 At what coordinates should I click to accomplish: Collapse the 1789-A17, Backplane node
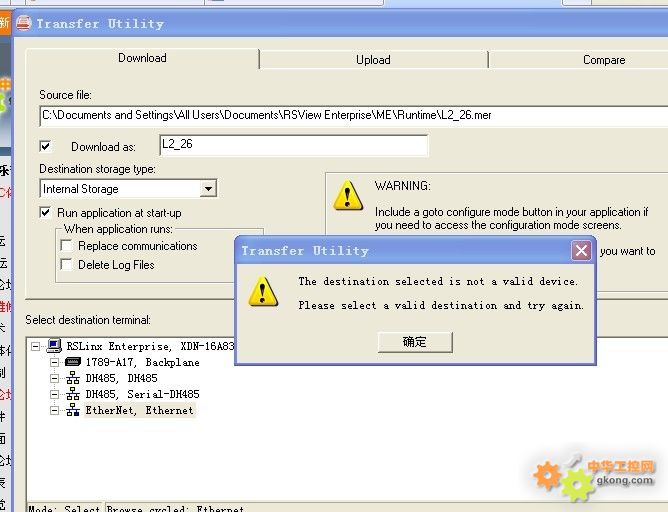(54, 362)
